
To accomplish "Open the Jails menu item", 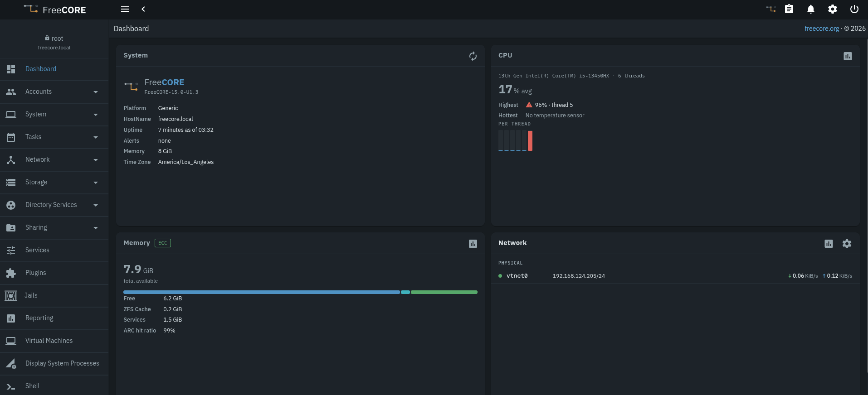I will pos(54,296).
